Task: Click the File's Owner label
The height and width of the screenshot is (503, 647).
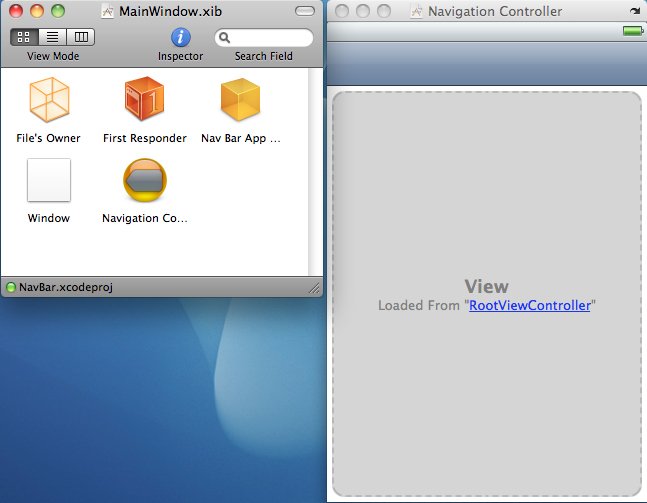Action: click(48, 138)
